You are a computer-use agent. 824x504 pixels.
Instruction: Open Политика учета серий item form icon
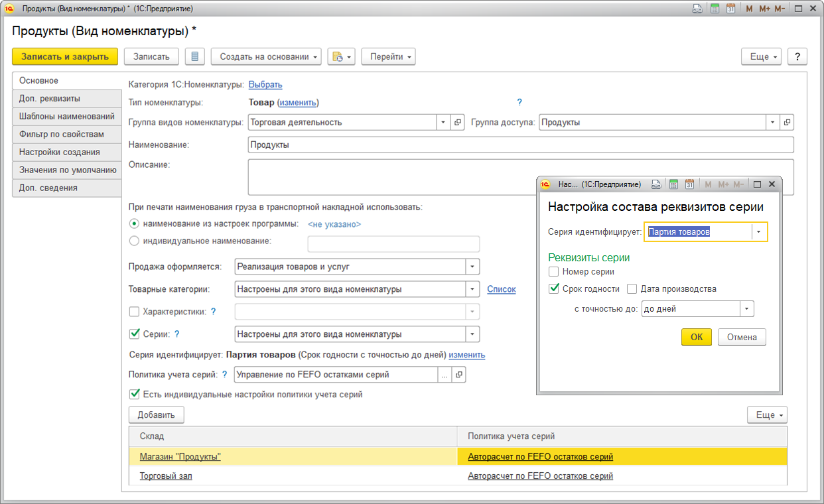(x=458, y=375)
